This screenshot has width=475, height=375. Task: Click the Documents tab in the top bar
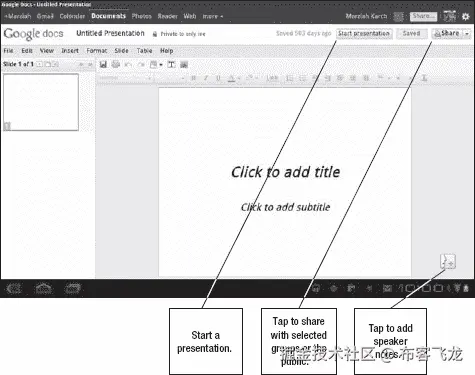point(108,16)
